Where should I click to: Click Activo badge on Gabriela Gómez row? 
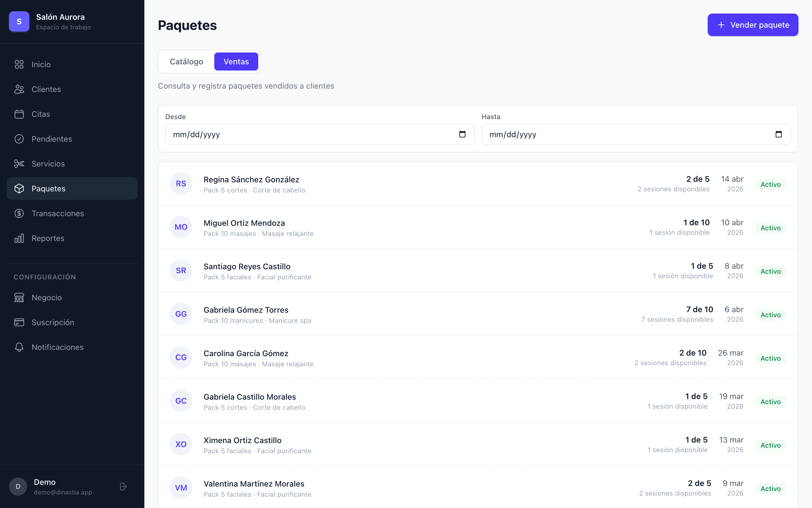(770, 315)
